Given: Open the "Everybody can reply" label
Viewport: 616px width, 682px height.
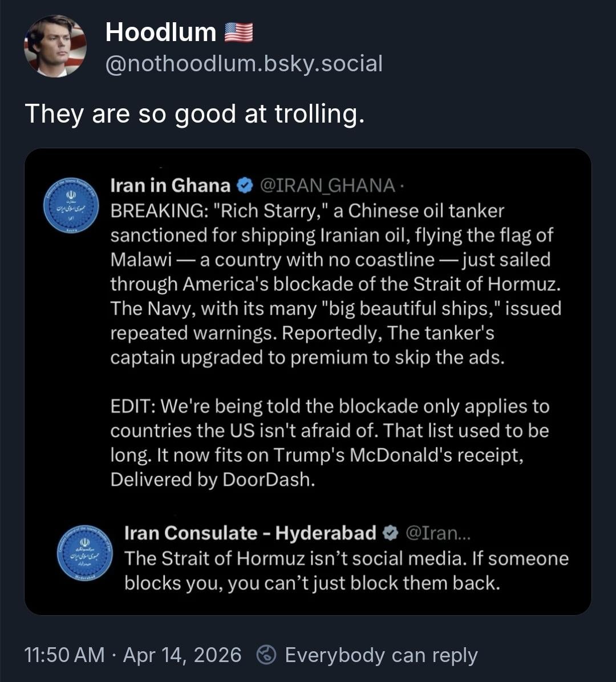Looking at the screenshot, I should (x=381, y=655).
